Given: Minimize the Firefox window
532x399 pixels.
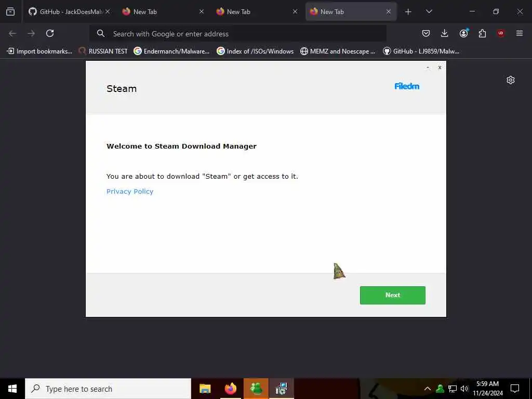Looking at the screenshot, I should click(x=472, y=11).
